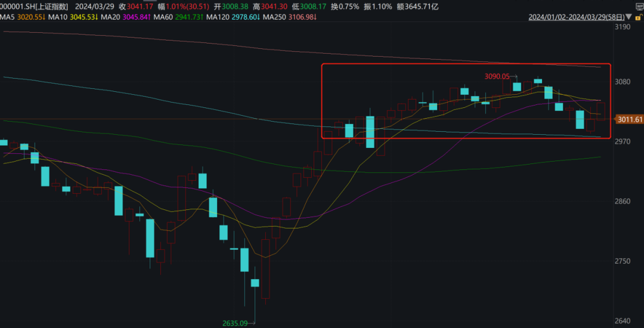This screenshot has width=644, height=328.
Task: Open the date range dropdown triangle
Action: pyautogui.click(x=628, y=17)
